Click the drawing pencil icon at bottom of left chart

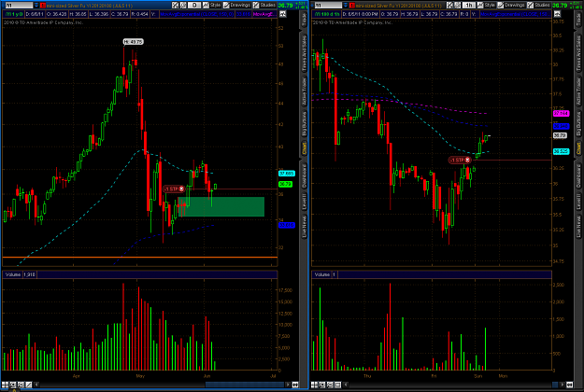29,385
